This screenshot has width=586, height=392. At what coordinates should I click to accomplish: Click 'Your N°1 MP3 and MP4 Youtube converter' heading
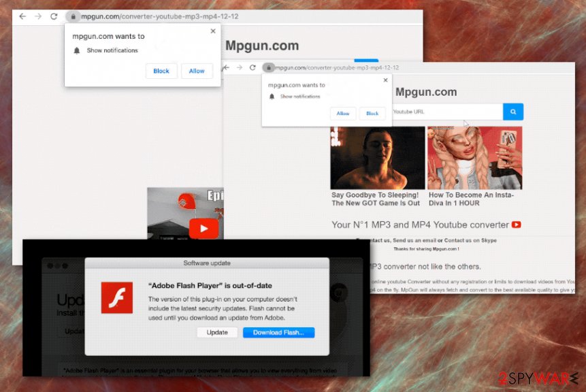point(420,225)
